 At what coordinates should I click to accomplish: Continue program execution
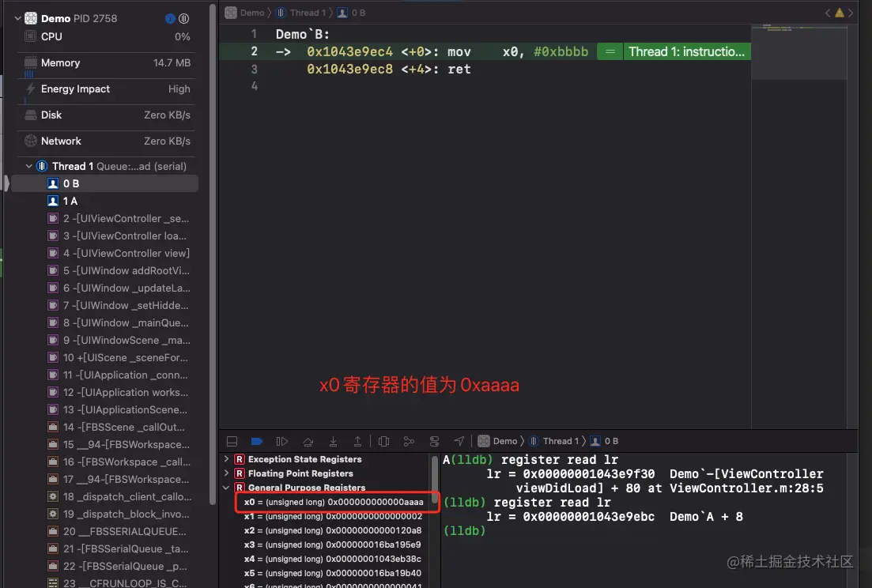tap(282, 441)
